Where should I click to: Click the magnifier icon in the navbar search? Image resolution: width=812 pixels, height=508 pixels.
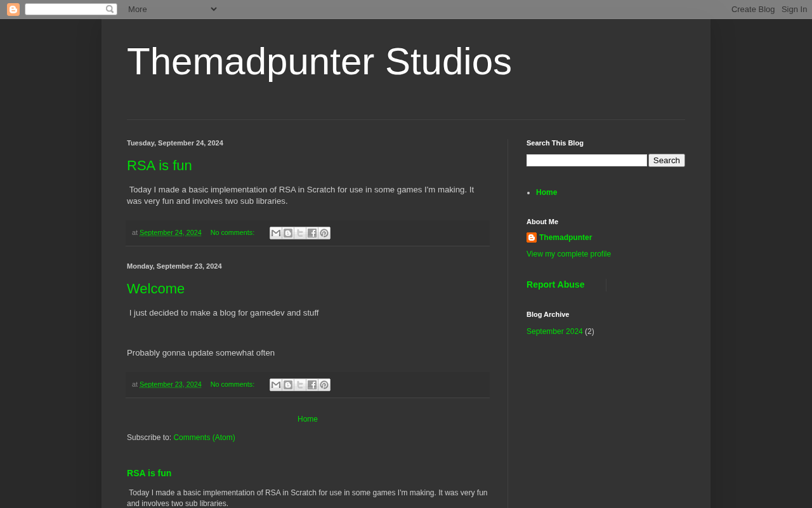tap(110, 9)
